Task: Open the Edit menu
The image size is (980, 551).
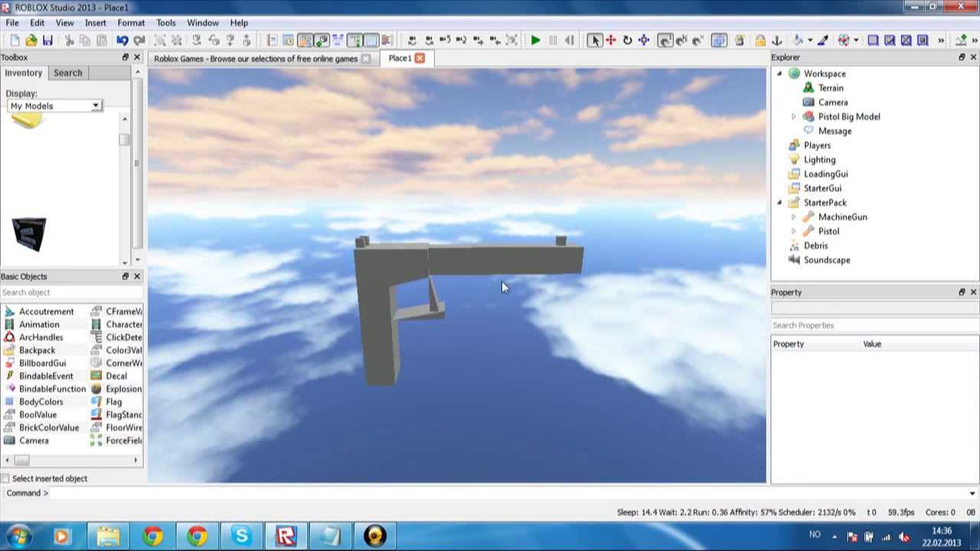Action: [37, 23]
